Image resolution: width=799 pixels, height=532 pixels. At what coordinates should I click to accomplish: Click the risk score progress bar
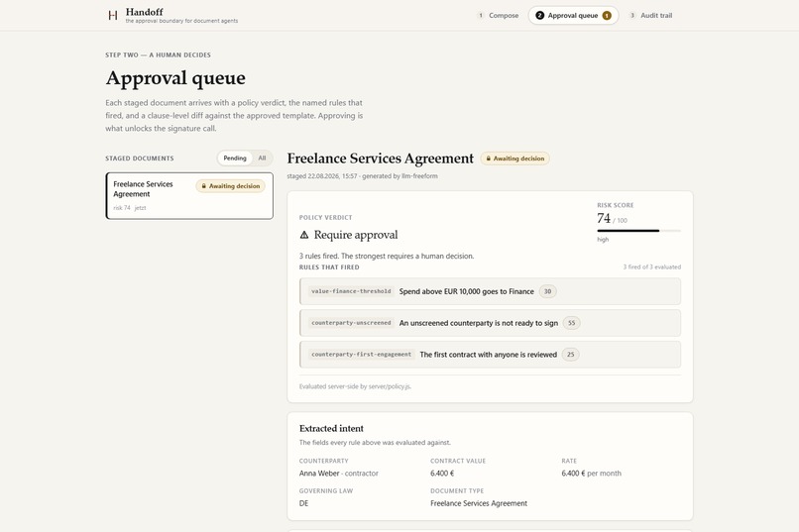tap(639, 231)
